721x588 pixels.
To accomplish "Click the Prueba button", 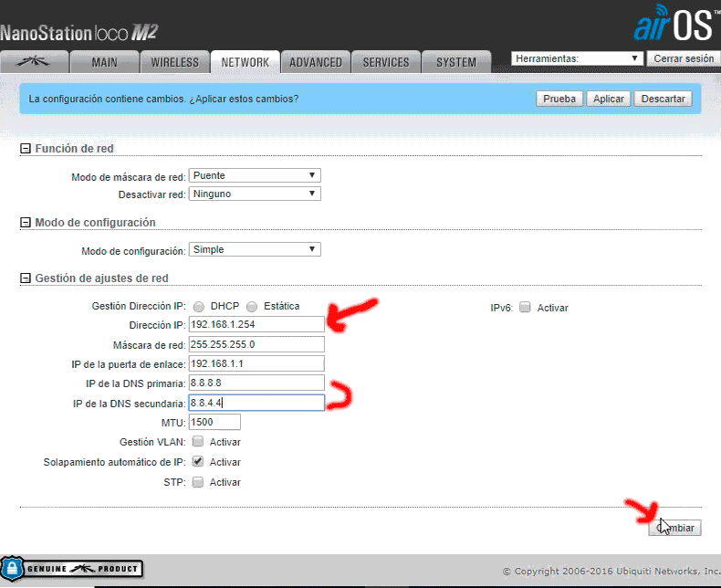I will point(559,99).
